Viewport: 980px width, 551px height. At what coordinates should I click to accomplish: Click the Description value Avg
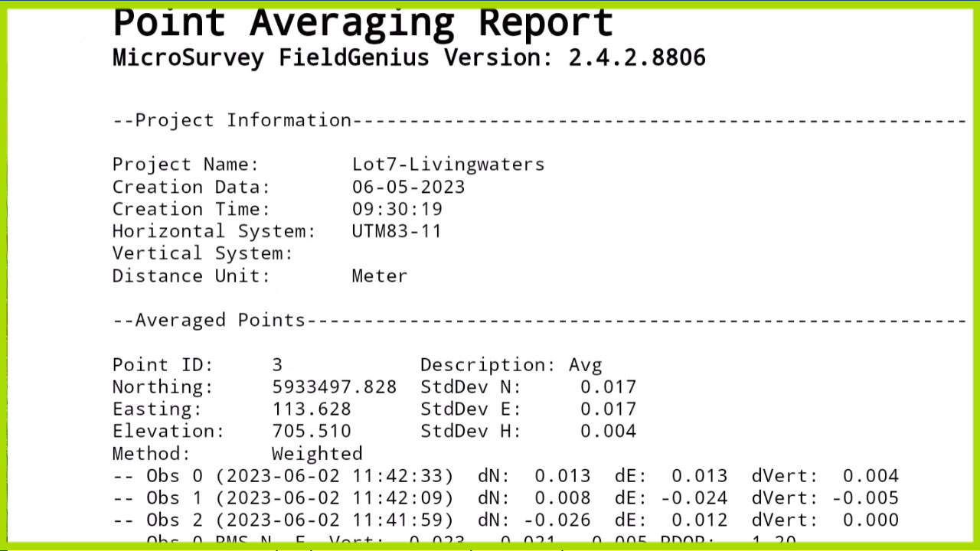[x=585, y=365]
